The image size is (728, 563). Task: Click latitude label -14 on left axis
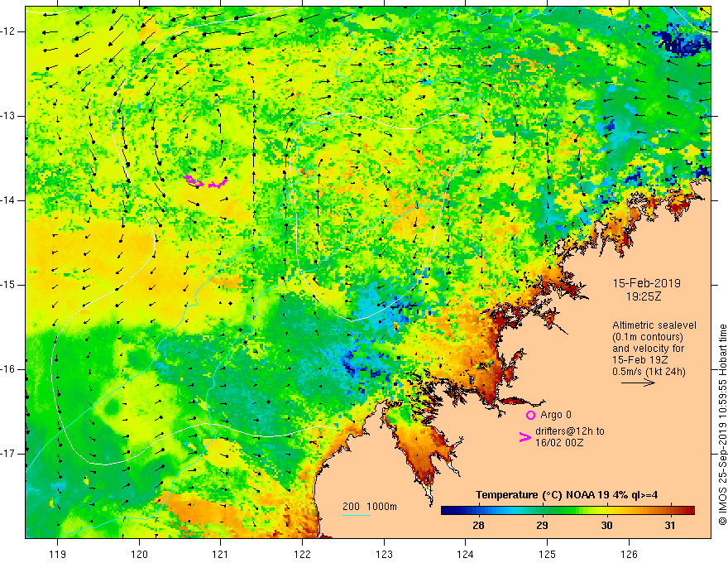[x=9, y=200]
